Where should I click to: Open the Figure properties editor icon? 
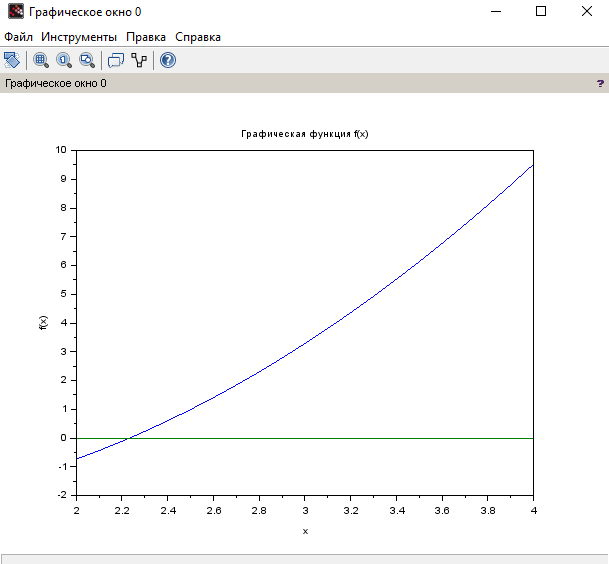click(139, 60)
